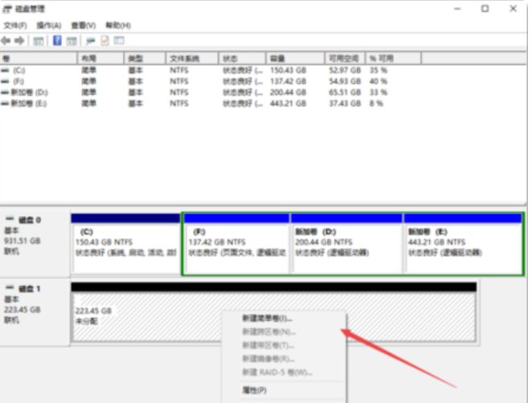This screenshot has width=532, height=403.
Task: Click the volume icon beside 新加卷 (E:) row
Action: [x=5, y=104]
